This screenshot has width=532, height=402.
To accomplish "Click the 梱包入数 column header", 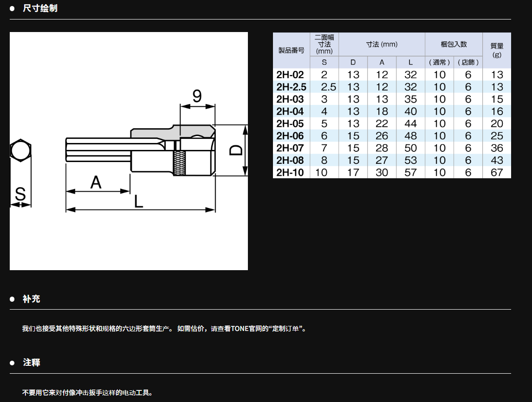I will pyautogui.click(x=453, y=45).
